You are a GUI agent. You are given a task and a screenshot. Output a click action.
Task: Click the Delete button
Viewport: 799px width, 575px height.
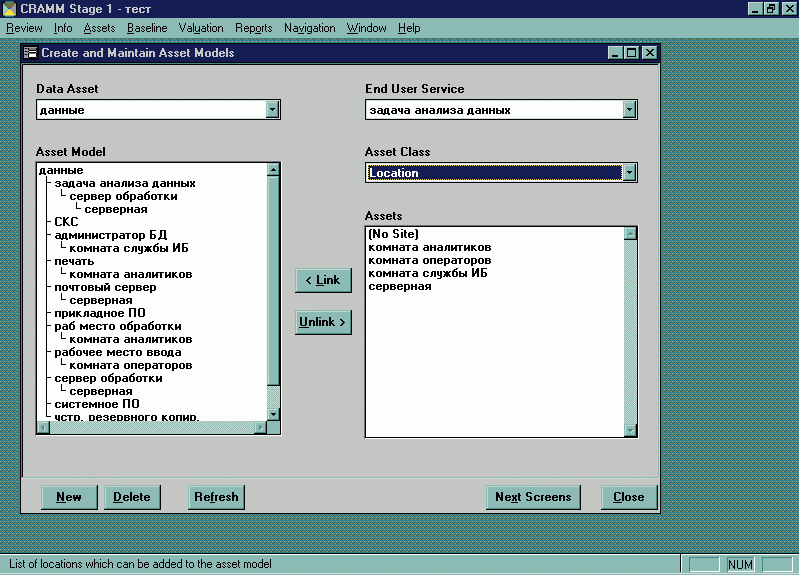click(x=132, y=497)
